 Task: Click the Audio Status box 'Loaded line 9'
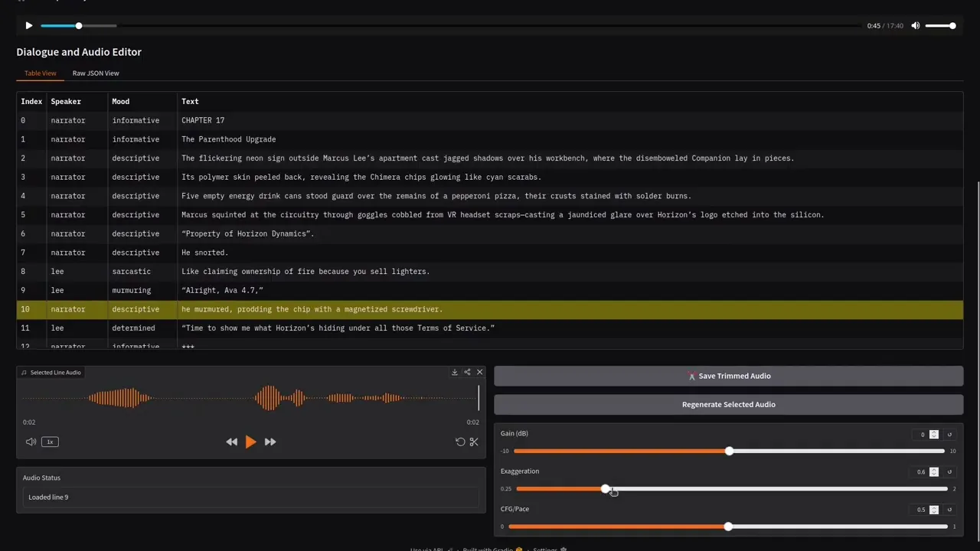pos(251,497)
